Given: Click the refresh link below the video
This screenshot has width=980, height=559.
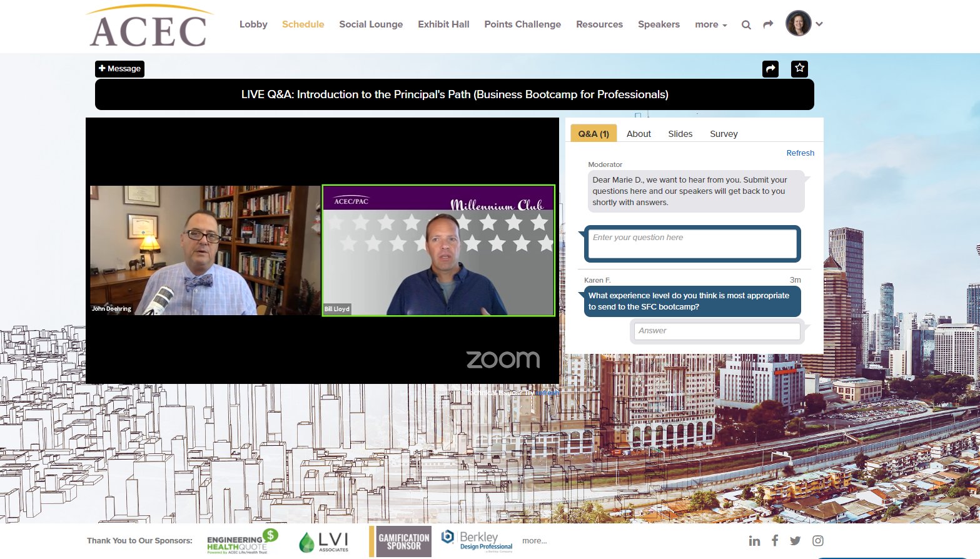Looking at the screenshot, I should point(547,393).
